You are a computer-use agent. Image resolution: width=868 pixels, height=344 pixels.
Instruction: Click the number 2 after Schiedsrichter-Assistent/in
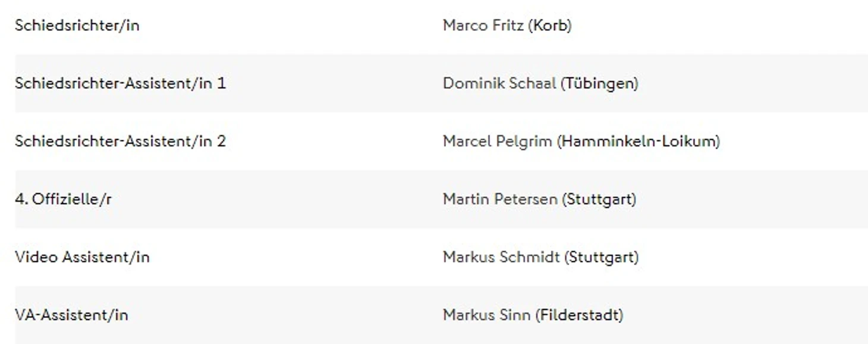pyautogui.click(x=222, y=142)
